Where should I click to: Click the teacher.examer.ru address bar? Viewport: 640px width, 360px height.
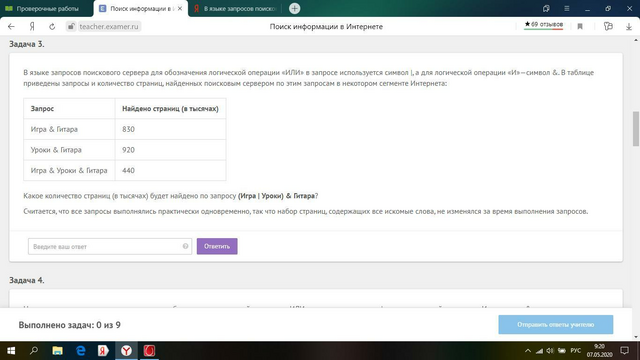tap(109, 27)
